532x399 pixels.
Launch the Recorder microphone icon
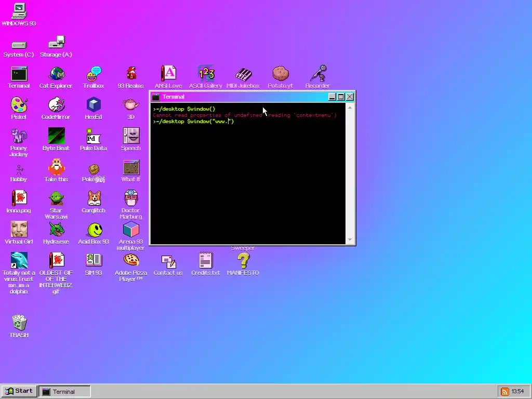(x=317, y=78)
